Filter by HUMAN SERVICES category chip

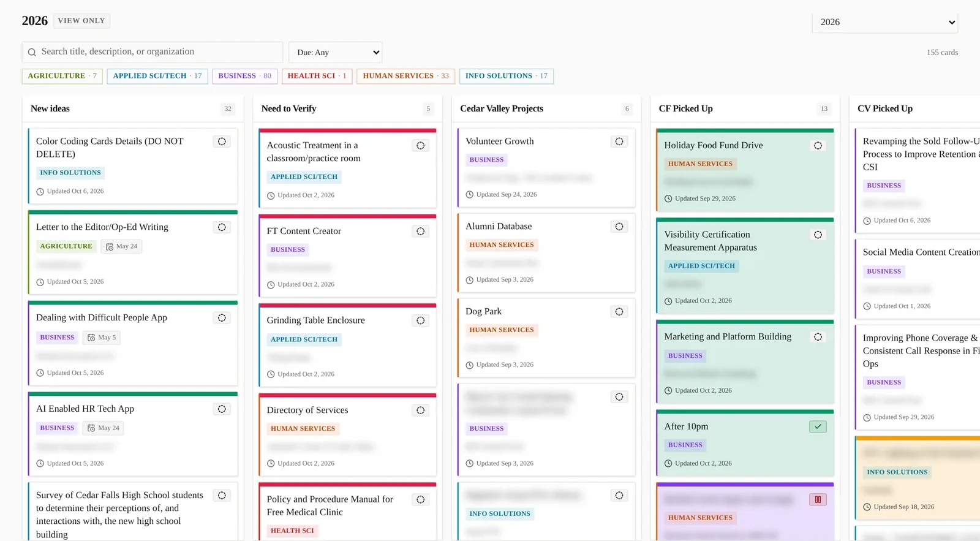point(406,76)
